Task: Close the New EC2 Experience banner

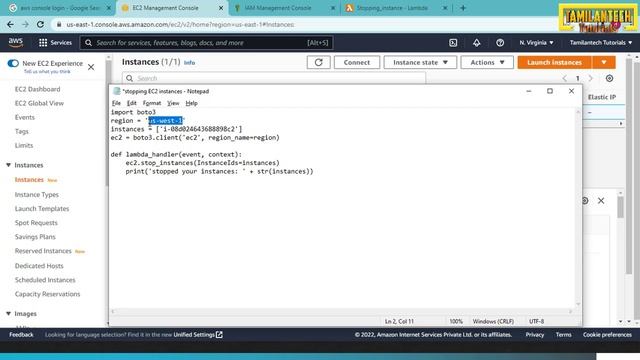Action: 91,67
